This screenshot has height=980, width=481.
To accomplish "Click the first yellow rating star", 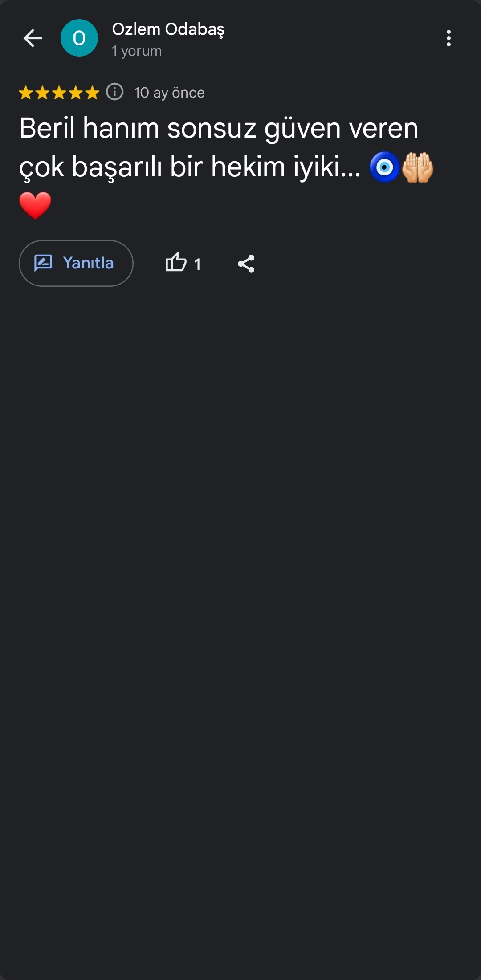I will click(x=26, y=93).
